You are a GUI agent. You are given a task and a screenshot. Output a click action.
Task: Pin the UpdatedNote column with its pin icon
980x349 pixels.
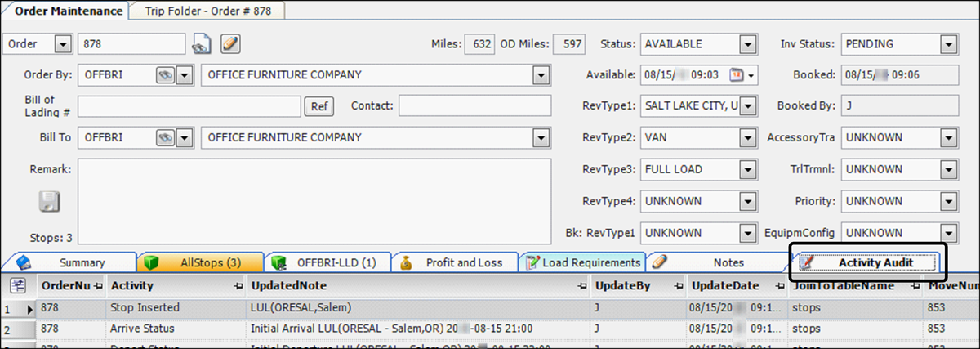tap(581, 286)
